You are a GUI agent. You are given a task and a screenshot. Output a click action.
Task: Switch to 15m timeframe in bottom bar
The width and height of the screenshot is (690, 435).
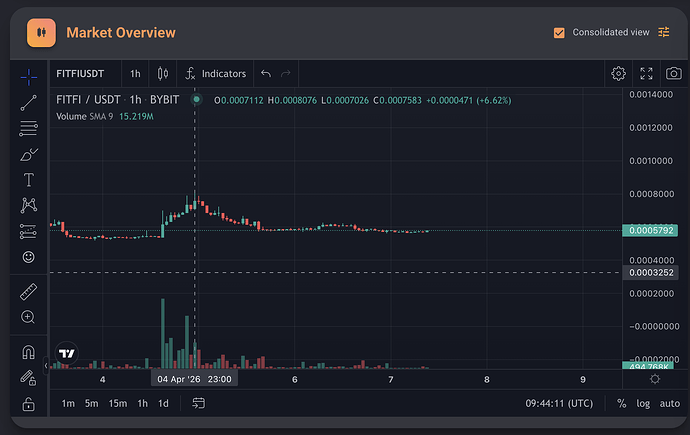pos(117,403)
